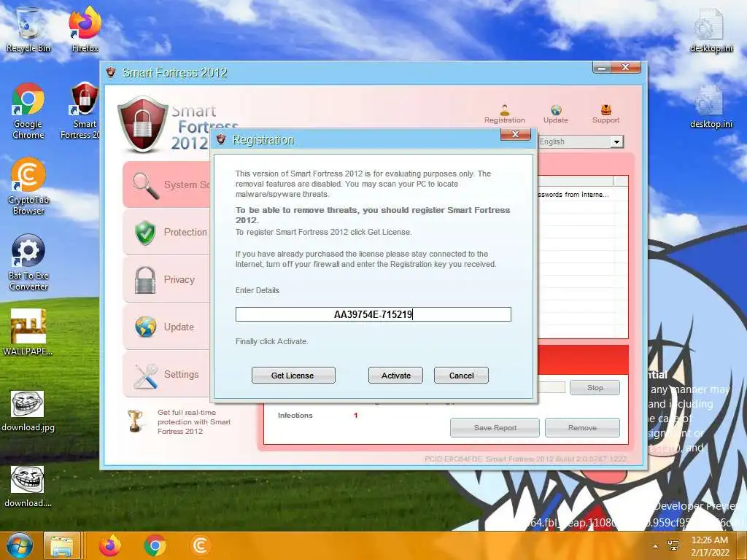Open File Explorer from the taskbar
This screenshot has width=747, height=560.
click(62, 545)
